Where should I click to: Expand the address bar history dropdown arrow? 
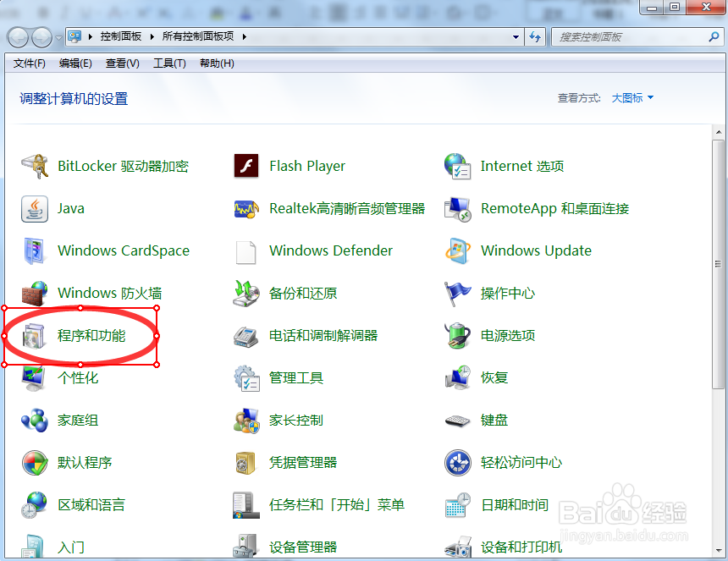click(x=516, y=37)
